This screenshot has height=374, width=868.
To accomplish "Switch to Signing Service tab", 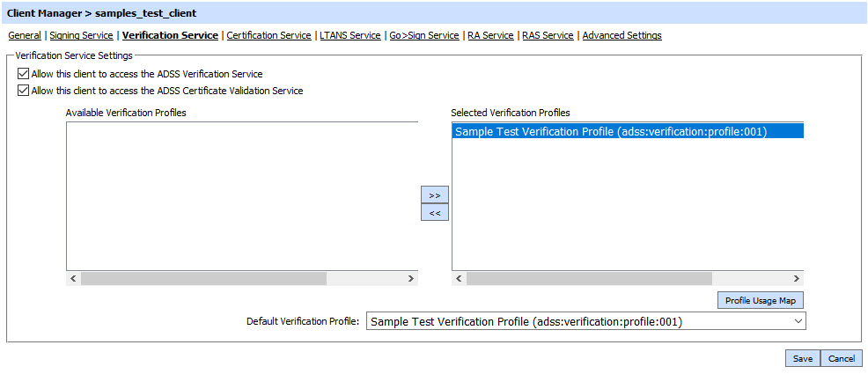I will click(81, 35).
